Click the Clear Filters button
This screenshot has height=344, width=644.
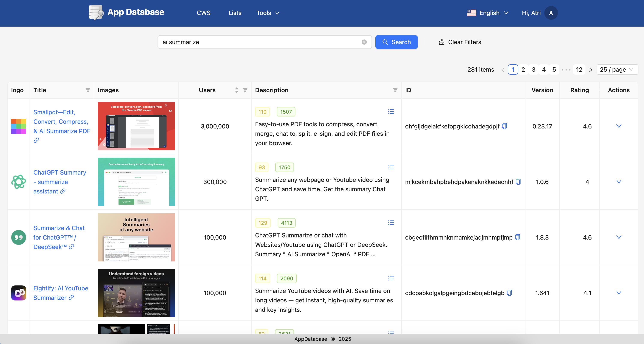click(460, 42)
